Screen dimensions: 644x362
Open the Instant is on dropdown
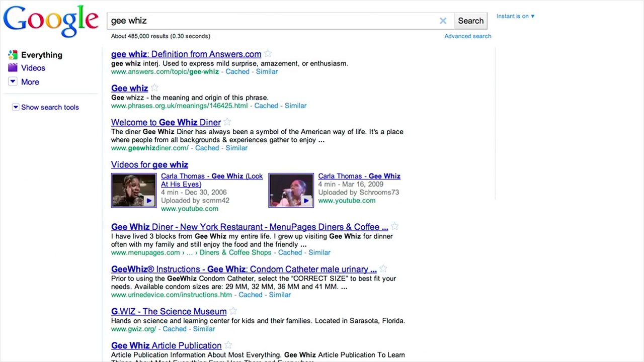click(515, 16)
